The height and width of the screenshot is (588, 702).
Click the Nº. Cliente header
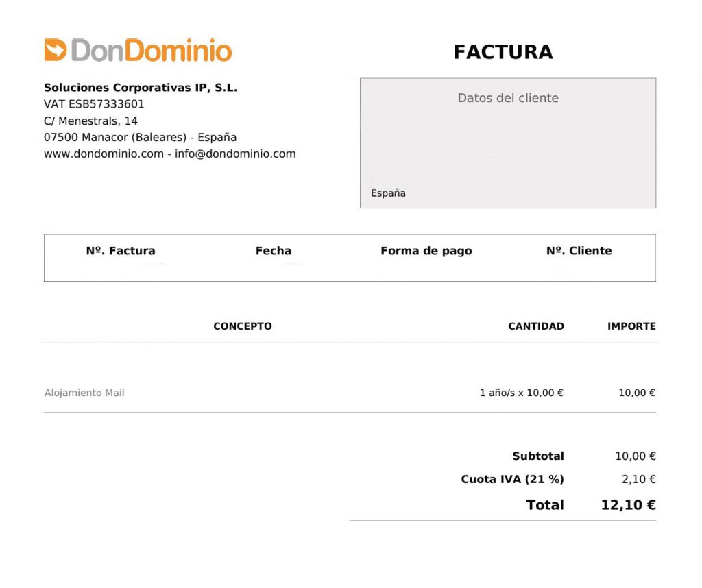click(579, 251)
